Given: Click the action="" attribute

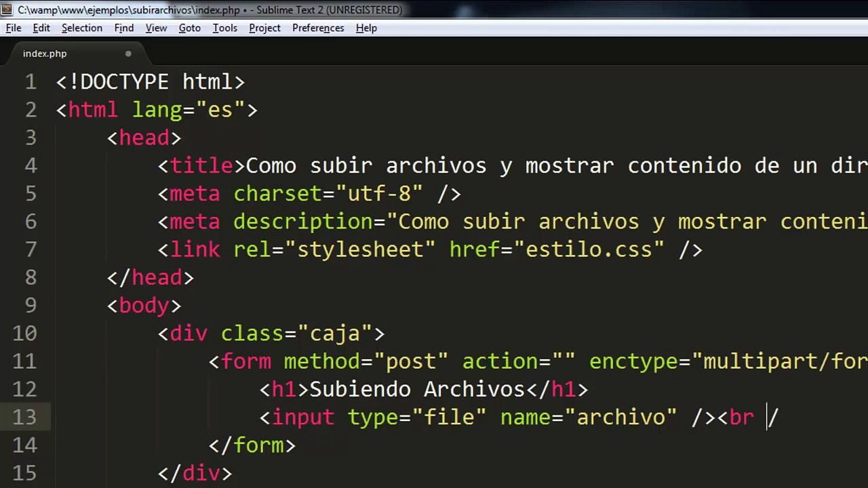Looking at the screenshot, I should [519, 361].
